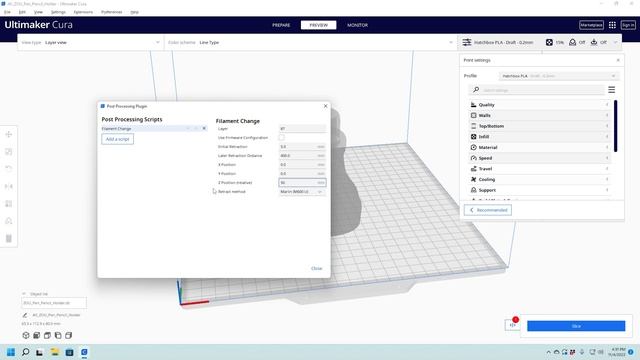Select the Move tool in left toolbar
The width and height of the screenshot is (640, 360).
(x=9, y=134)
